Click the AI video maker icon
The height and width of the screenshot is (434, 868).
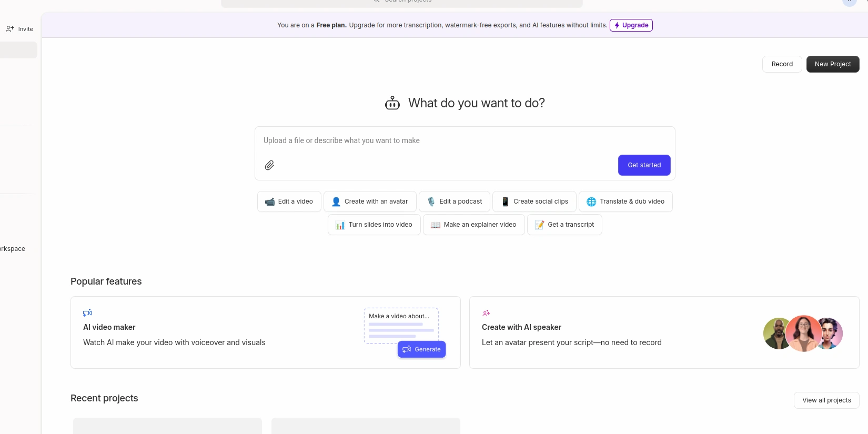(87, 313)
